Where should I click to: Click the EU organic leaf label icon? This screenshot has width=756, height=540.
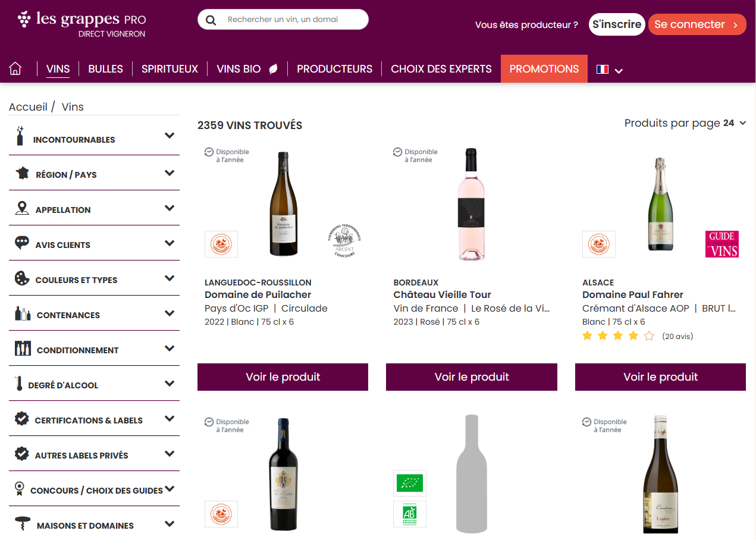[410, 482]
